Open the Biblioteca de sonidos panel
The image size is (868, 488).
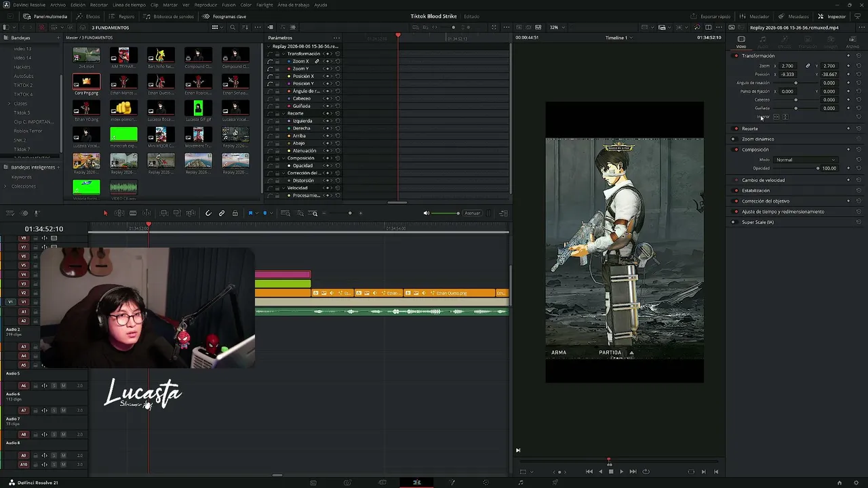click(x=169, y=16)
